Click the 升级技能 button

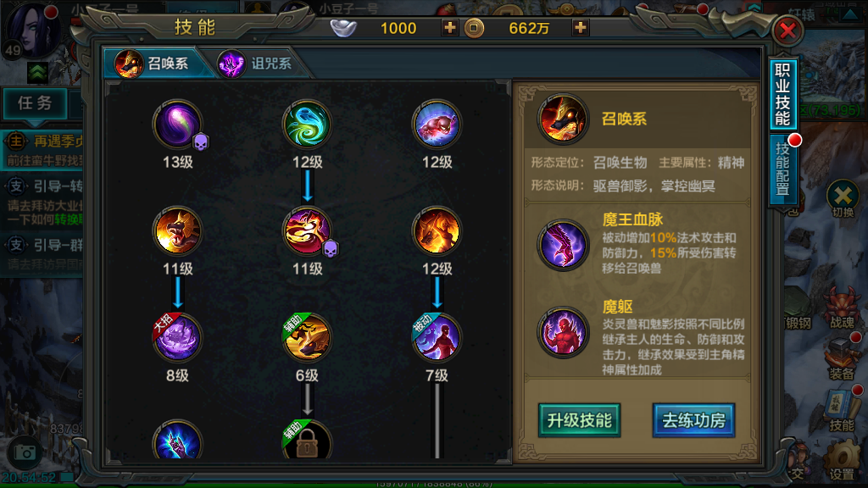[579, 420]
